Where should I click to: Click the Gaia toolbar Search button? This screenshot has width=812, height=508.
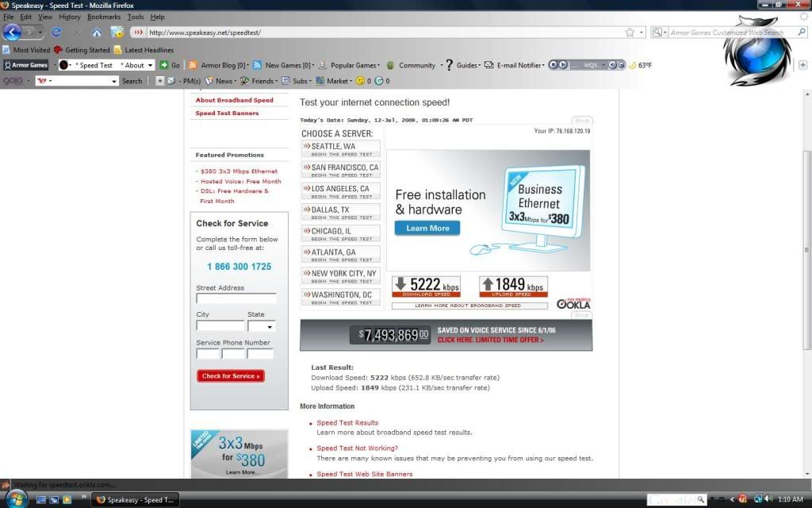[x=132, y=81]
